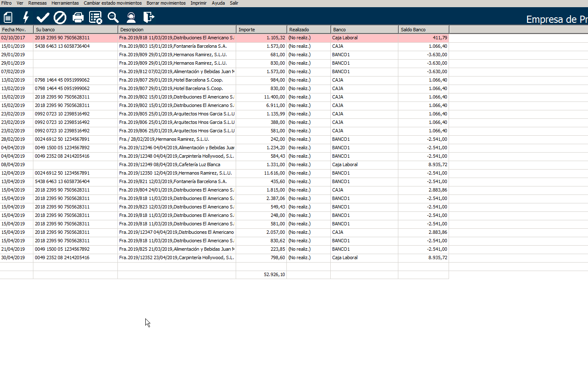Open the support agent headset icon
The width and height of the screenshot is (588, 389).
point(131,17)
